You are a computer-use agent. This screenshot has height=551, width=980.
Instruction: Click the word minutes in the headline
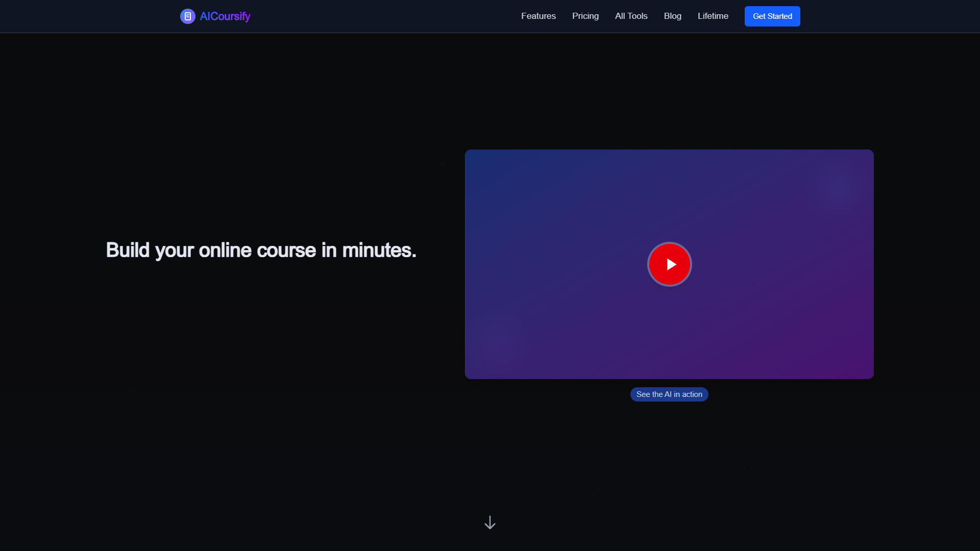point(379,250)
